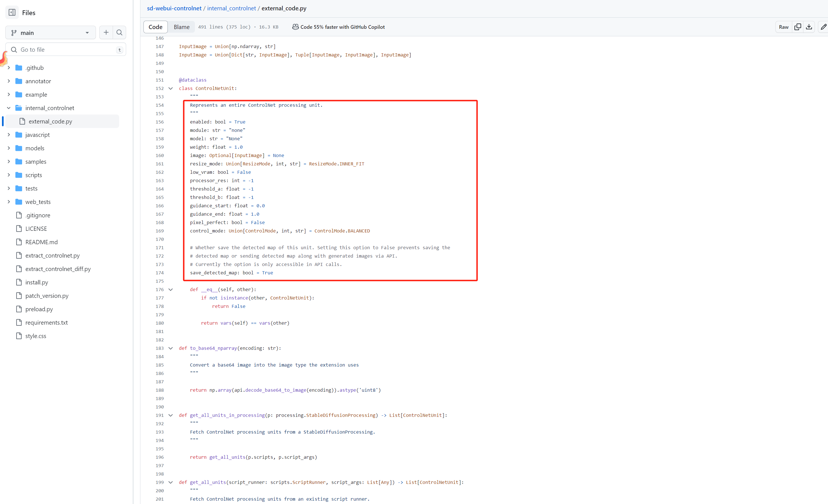Viewport: 828px width, 504px height.
Task: Click the example folder icon
Action: pos(19,95)
